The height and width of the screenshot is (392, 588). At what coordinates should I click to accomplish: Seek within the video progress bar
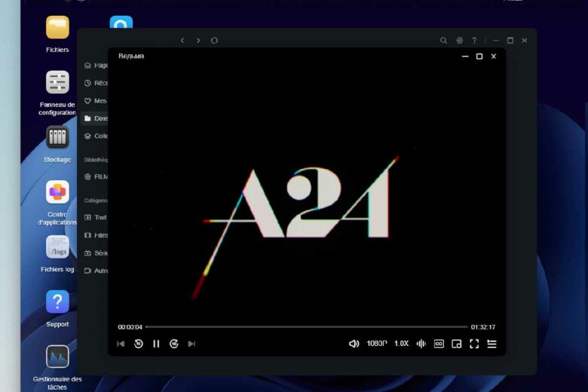pos(306,327)
